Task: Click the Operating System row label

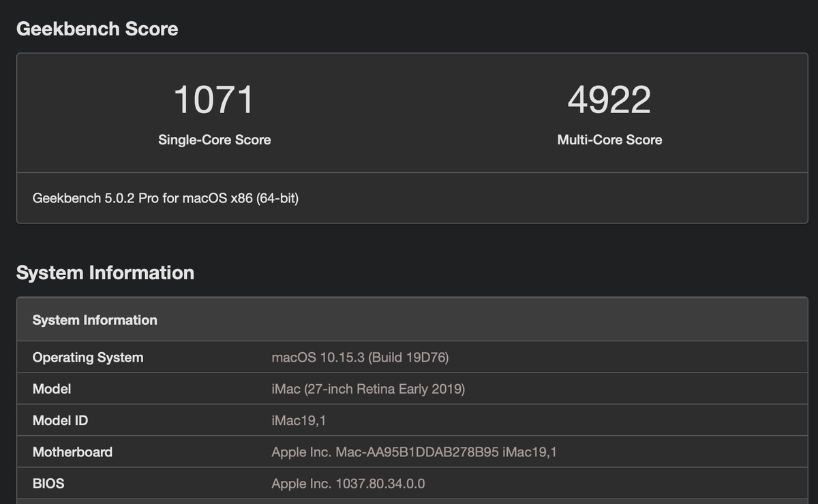Action: click(x=88, y=358)
